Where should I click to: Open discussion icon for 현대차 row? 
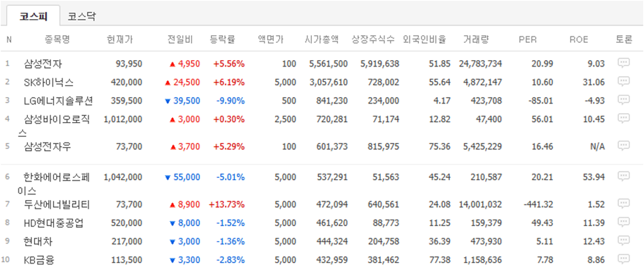[x=623, y=241]
